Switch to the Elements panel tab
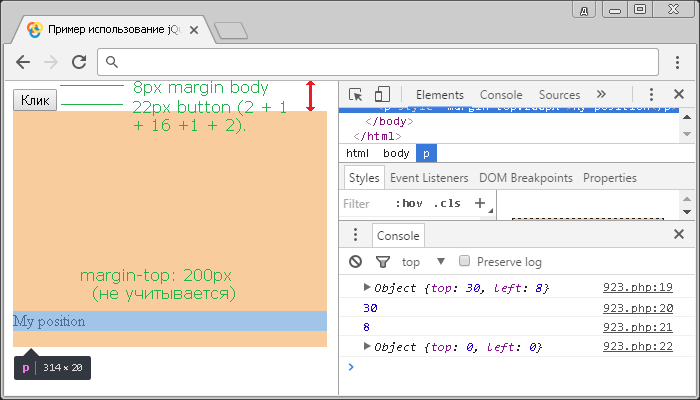This screenshot has height=400, width=700. 440,95
